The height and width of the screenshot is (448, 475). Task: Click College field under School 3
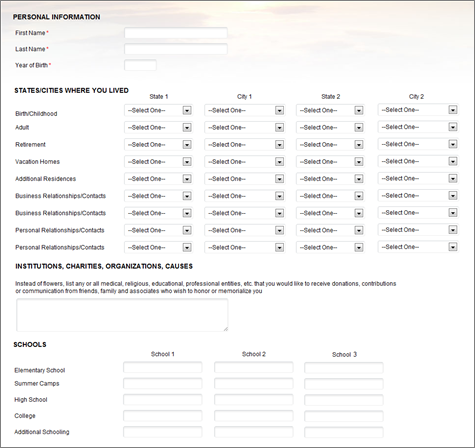[x=344, y=416]
